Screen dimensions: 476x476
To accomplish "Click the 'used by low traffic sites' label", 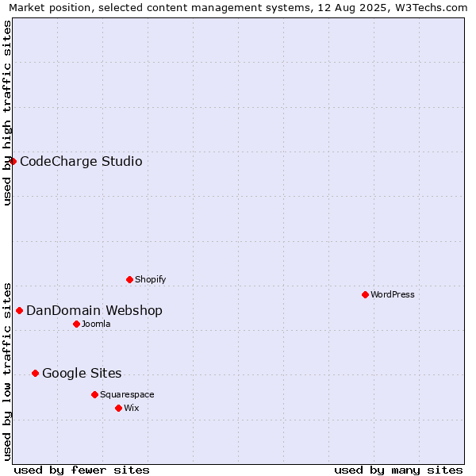I will (x=6, y=372).
